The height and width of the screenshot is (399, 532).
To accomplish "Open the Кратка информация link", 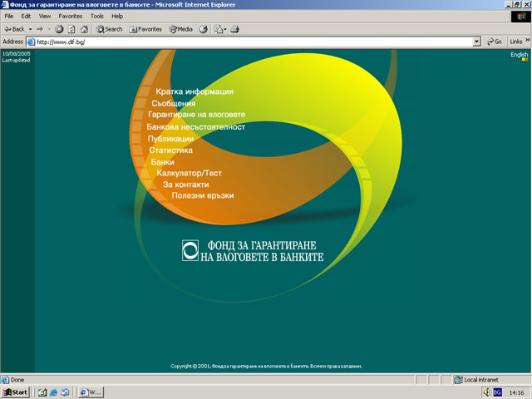I will pos(194,91).
